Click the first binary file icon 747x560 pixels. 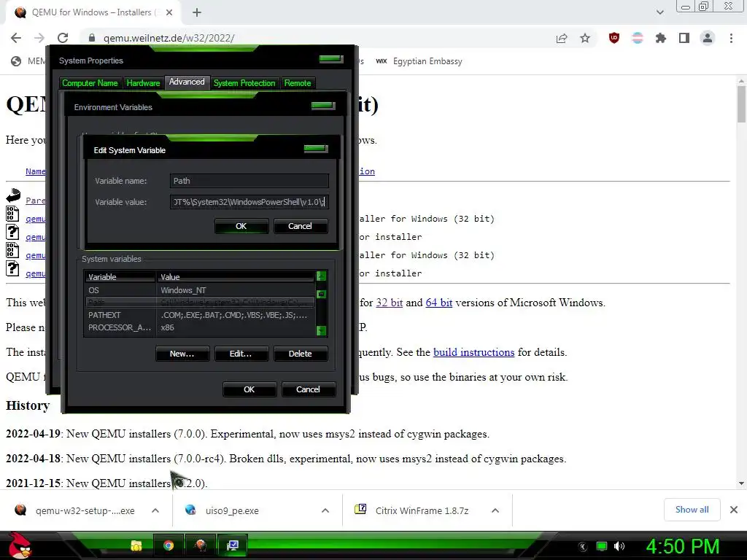12,214
